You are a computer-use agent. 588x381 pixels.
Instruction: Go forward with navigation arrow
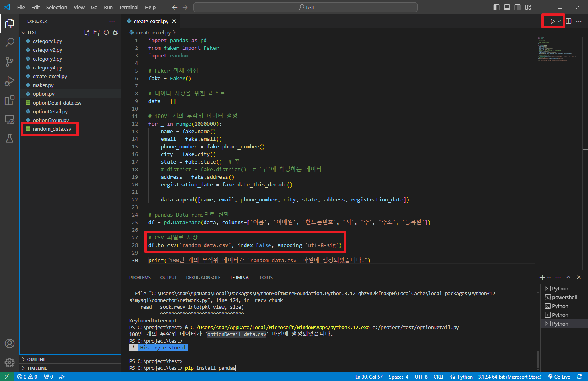(185, 7)
